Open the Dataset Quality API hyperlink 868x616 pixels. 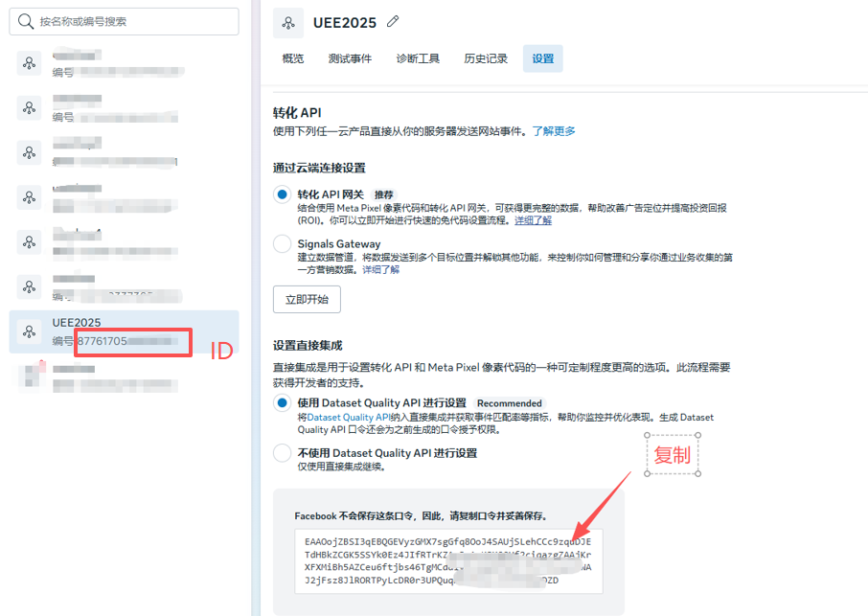click(x=348, y=418)
